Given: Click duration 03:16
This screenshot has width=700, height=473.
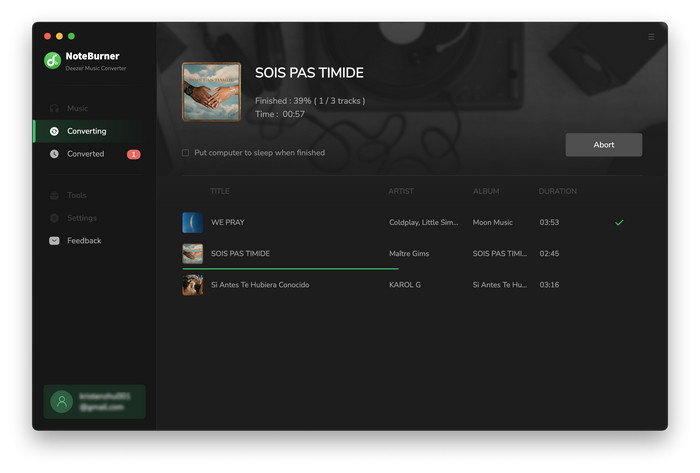Looking at the screenshot, I should point(549,285).
